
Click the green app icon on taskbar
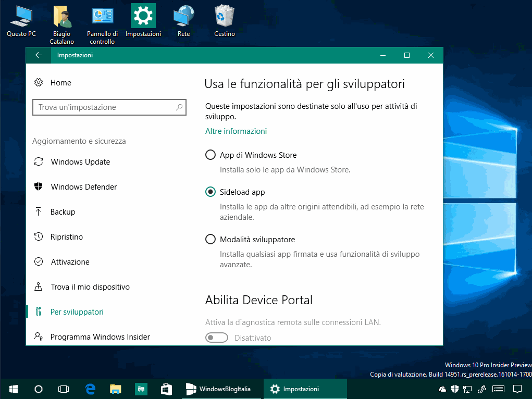click(x=141, y=389)
